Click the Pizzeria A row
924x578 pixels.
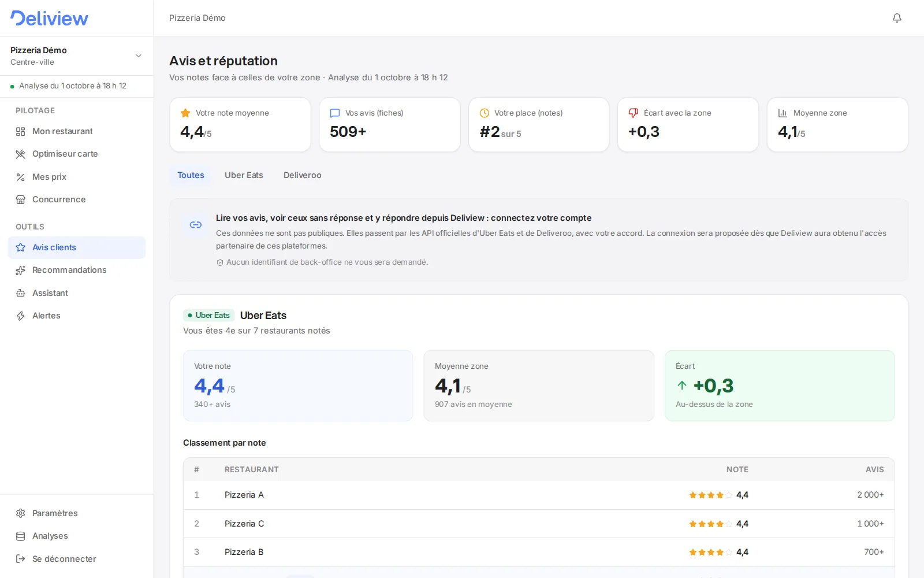coord(539,495)
